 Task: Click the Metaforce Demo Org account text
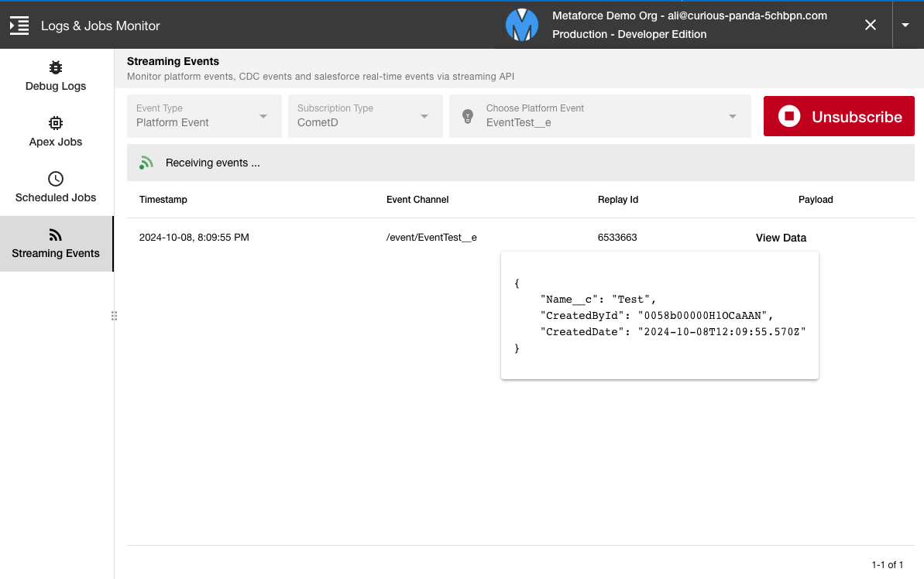click(x=689, y=16)
